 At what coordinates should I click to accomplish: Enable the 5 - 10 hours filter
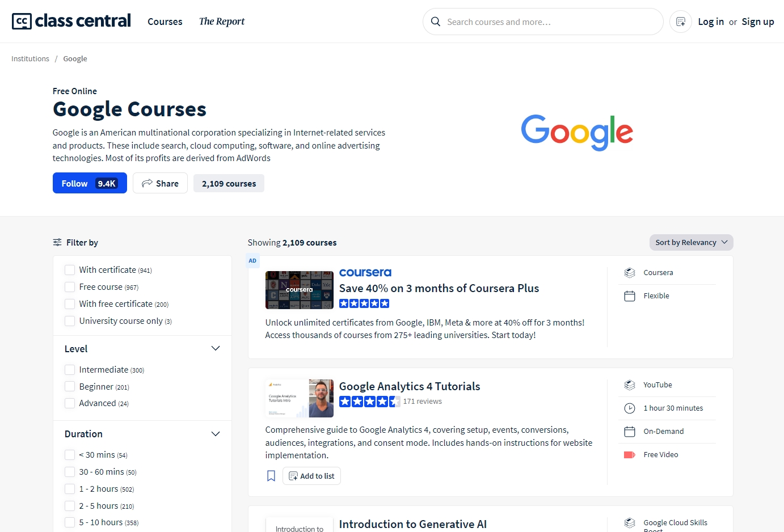[x=70, y=522]
